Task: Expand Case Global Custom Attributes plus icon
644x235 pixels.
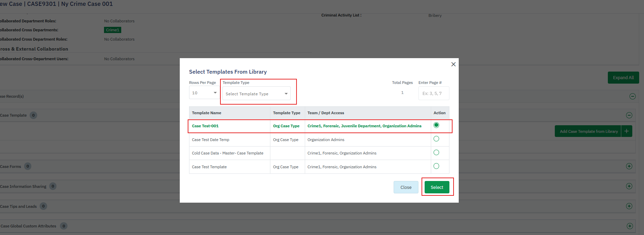Action: click(630, 226)
